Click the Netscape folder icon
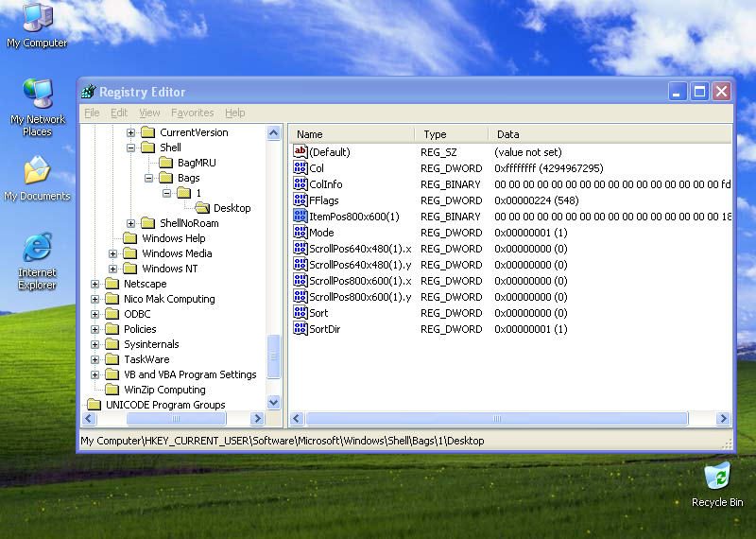 coord(112,284)
